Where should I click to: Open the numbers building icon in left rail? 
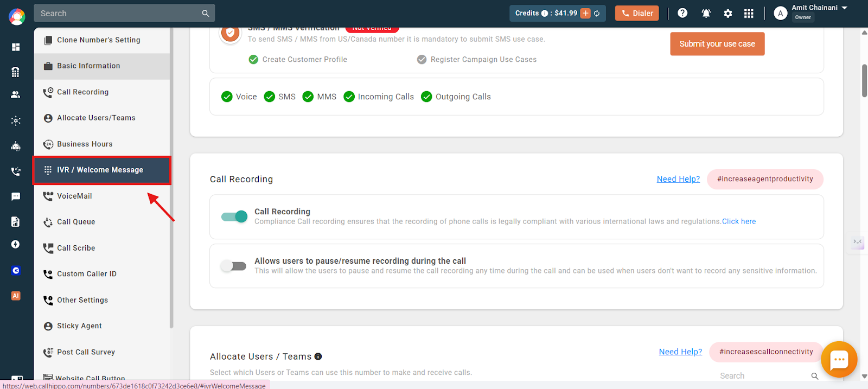click(16, 72)
